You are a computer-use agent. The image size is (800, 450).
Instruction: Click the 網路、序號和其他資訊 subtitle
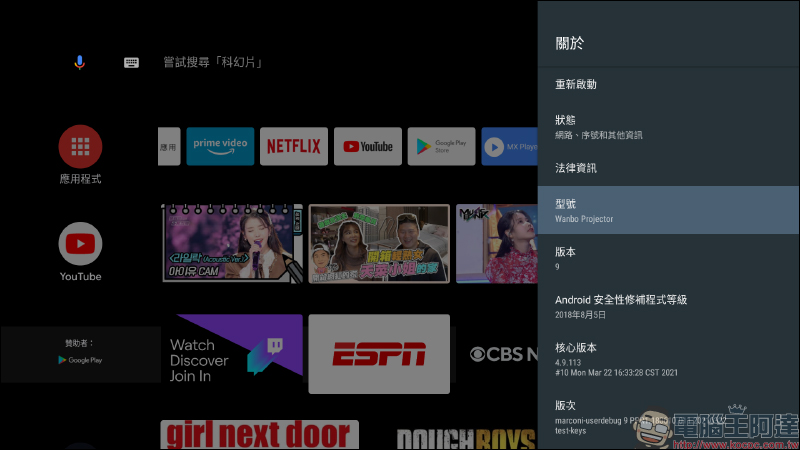coord(598,135)
